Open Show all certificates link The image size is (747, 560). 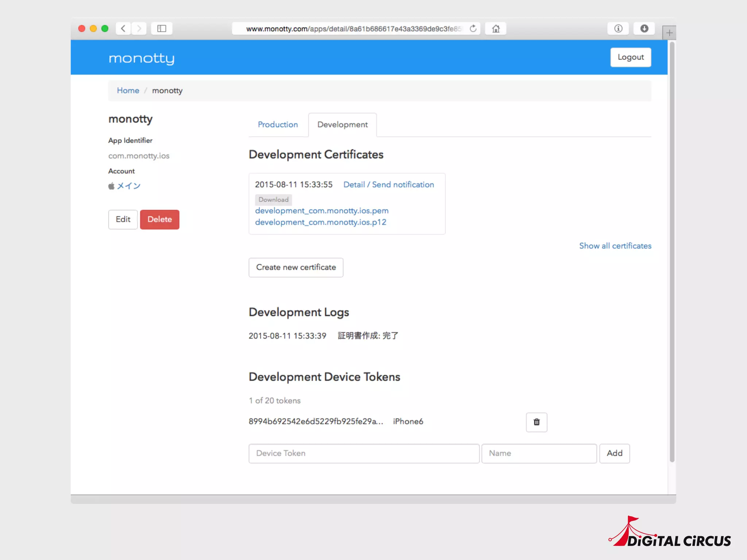pyautogui.click(x=615, y=246)
